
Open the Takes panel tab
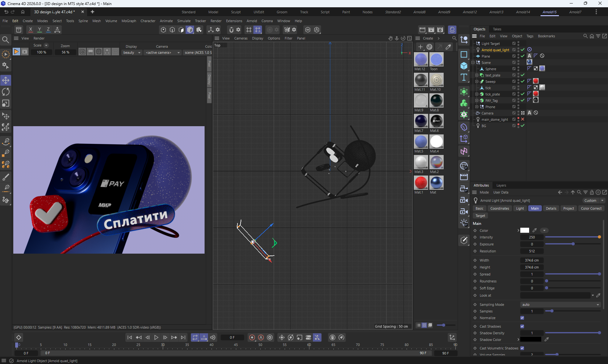(x=497, y=29)
